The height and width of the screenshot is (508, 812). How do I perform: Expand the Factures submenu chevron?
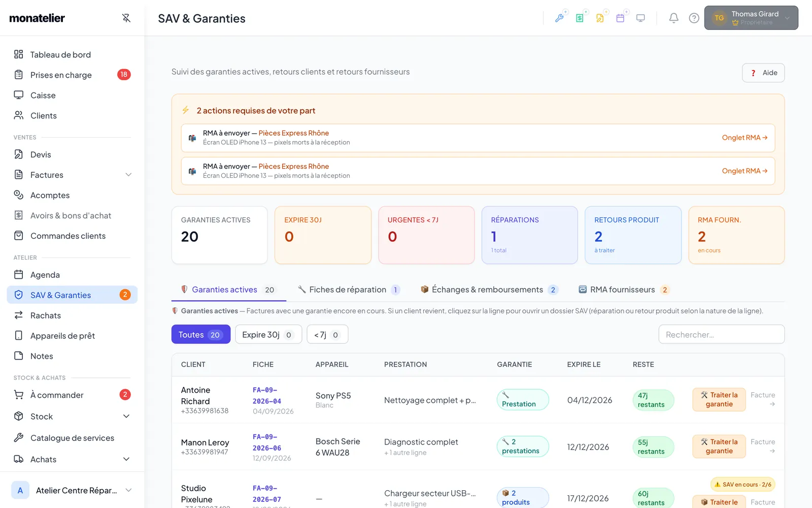click(x=128, y=175)
